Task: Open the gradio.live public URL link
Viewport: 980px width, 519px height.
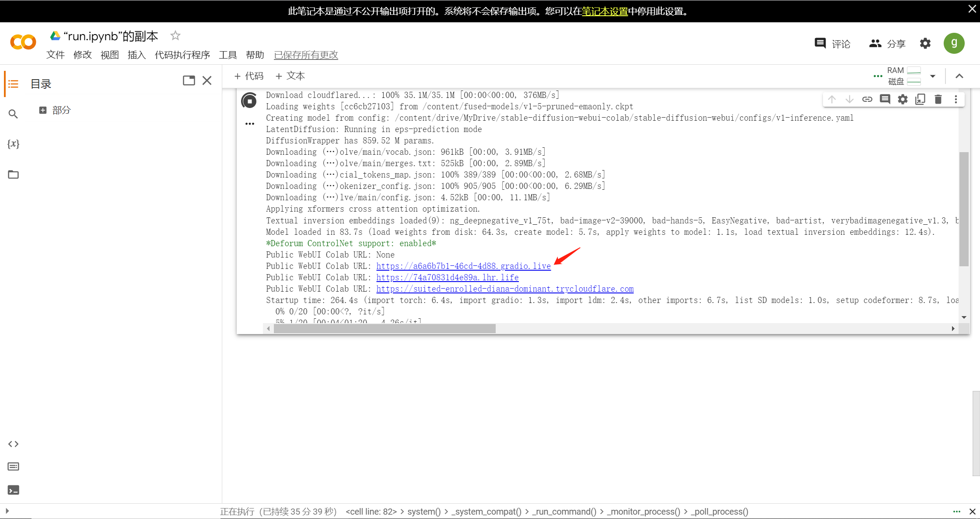Action: (x=463, y=266)
